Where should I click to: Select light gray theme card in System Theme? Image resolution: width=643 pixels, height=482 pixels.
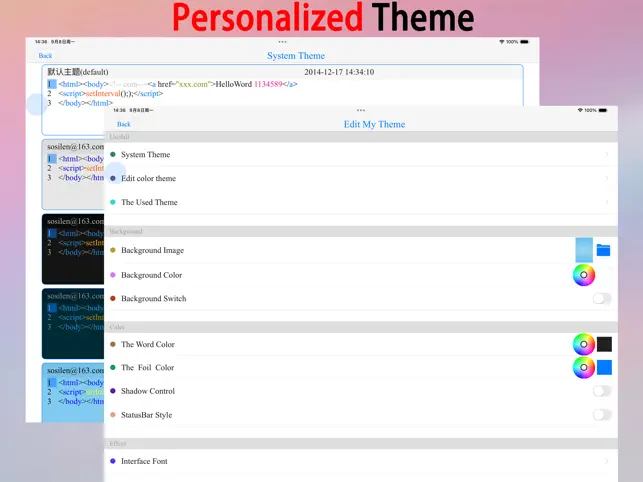pos(73,174)
